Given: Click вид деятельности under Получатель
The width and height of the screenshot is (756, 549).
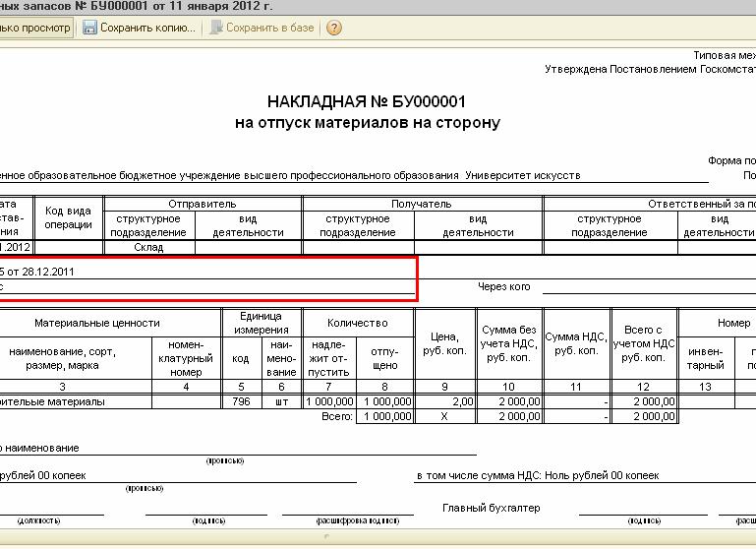Looking at the screenshot, I should click(x=478, y=225).
